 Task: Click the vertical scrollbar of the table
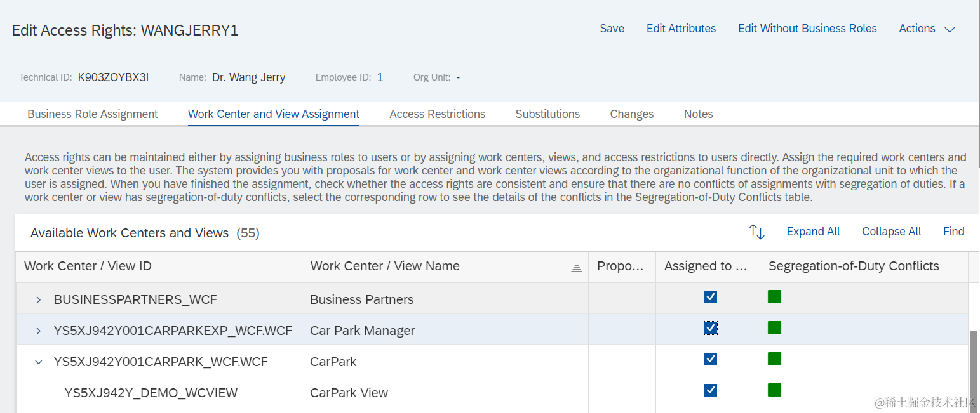(x=974, y=368)
